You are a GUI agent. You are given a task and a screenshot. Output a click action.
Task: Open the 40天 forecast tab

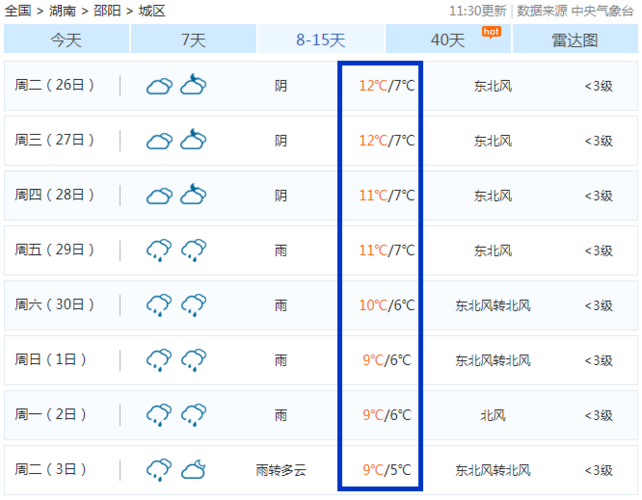point(448,39)
